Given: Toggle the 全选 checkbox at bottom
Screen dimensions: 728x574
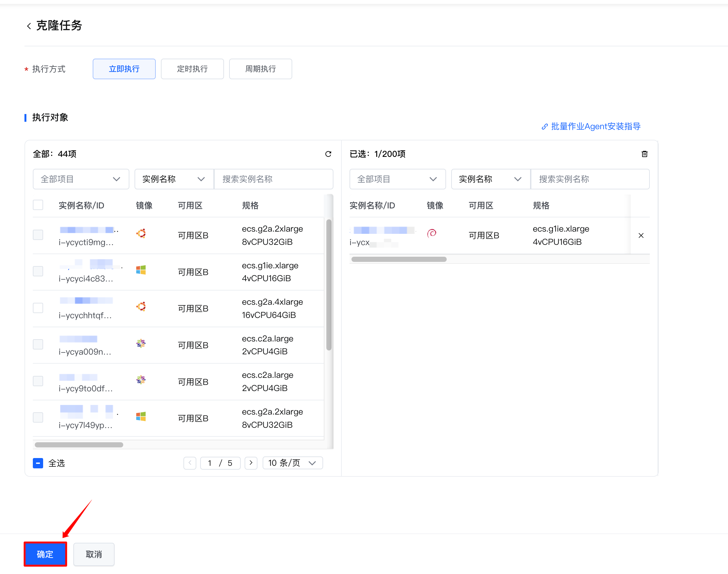Looking at the screenshot, I should click(x=38, y=463).
